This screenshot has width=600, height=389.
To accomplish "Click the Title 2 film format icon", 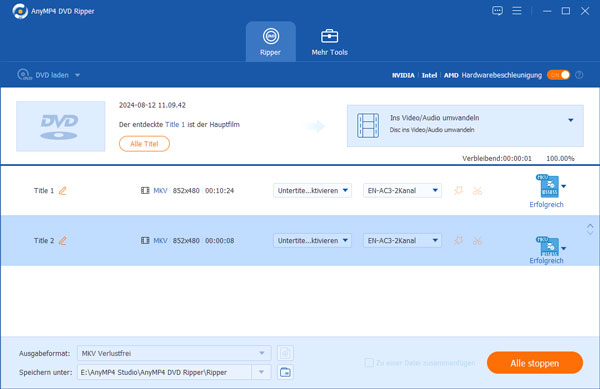I will (x=145, y=241).
